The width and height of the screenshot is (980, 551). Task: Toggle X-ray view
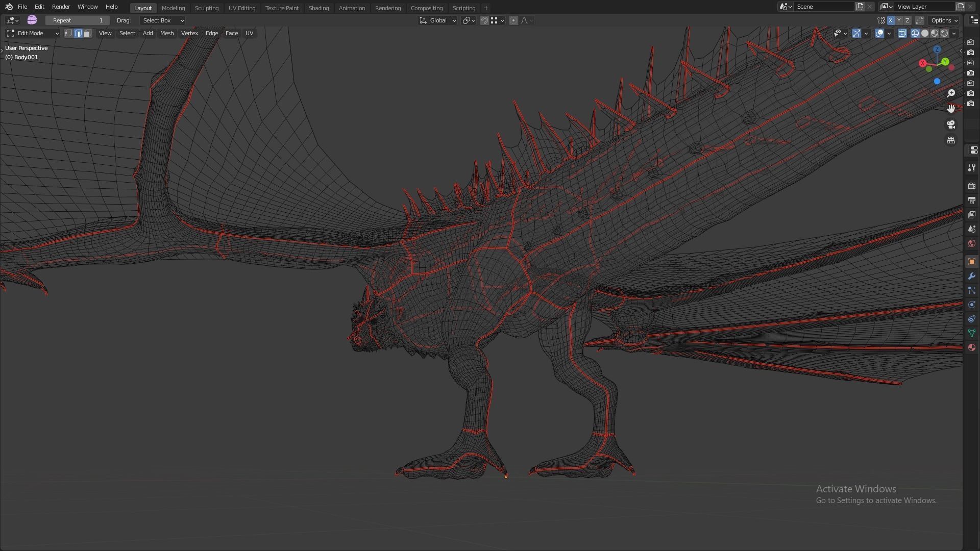pos(902,33)
